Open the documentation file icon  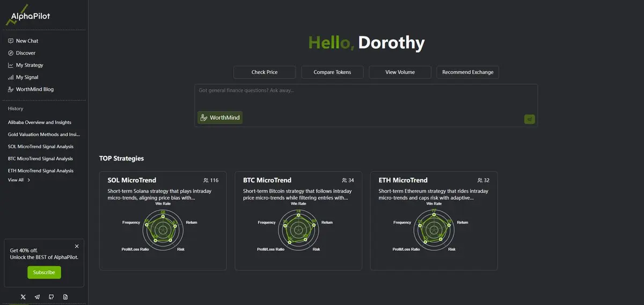coord(65,296)
